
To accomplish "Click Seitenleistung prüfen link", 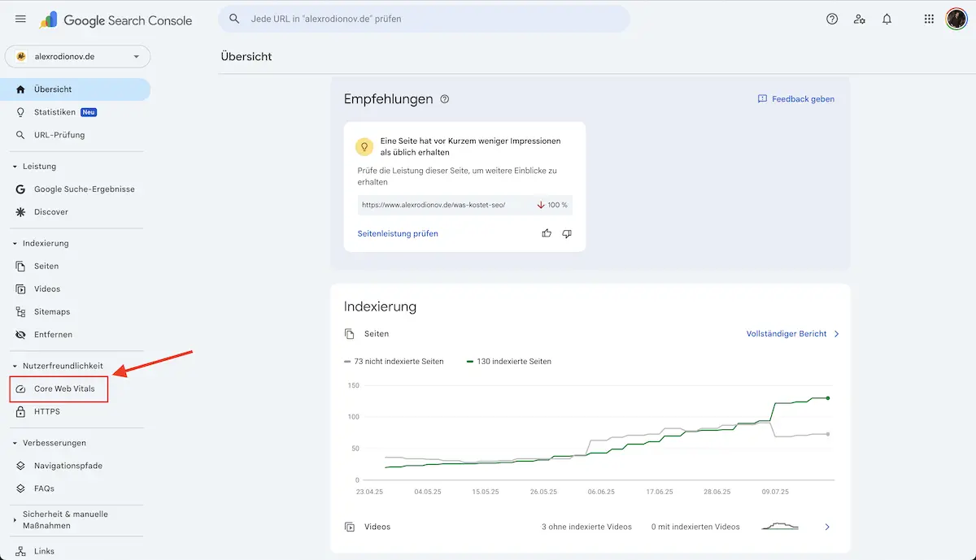I will pos(398,233).
